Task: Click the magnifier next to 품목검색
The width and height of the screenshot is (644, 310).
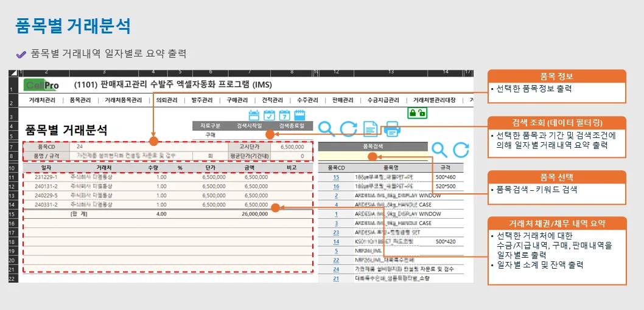Action: point(439,150)
